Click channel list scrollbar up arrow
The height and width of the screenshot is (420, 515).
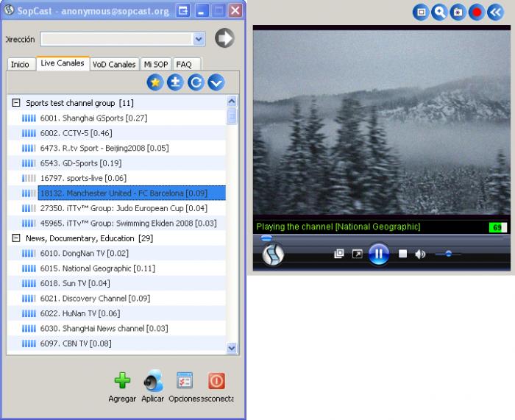tap(232, 102)
